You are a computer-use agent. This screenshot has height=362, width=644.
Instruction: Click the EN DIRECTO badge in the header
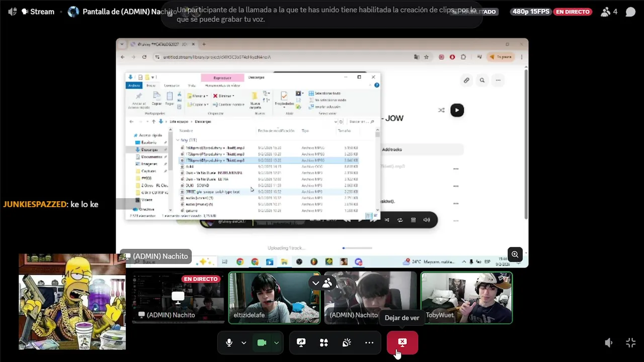573,12
